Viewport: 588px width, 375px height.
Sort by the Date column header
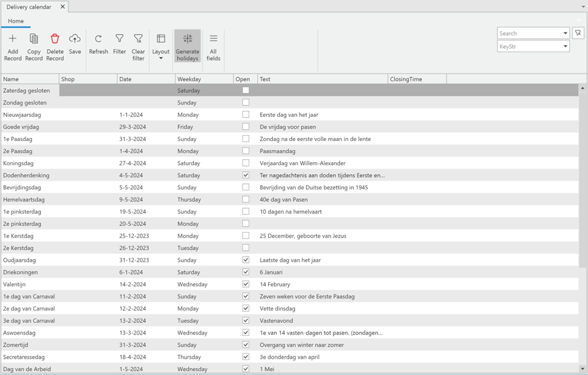[146, 79]
